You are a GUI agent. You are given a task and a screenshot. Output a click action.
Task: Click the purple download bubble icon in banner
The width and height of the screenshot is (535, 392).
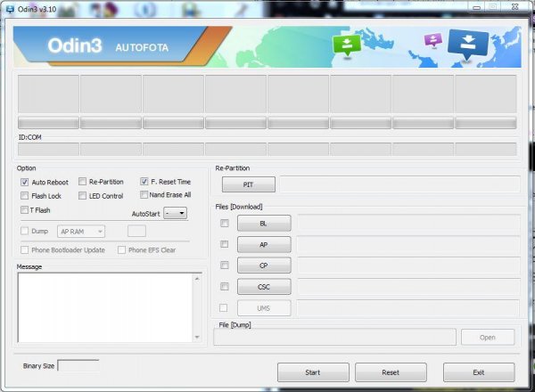(433, 40)
